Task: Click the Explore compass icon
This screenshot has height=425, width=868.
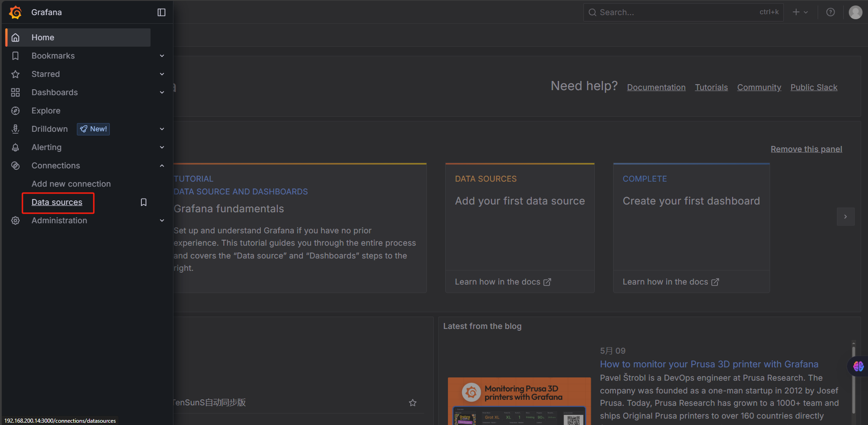Action: 16,111
